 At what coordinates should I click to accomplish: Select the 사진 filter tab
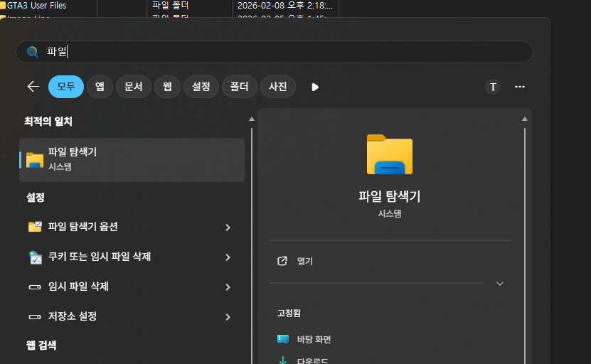(278, 87)
